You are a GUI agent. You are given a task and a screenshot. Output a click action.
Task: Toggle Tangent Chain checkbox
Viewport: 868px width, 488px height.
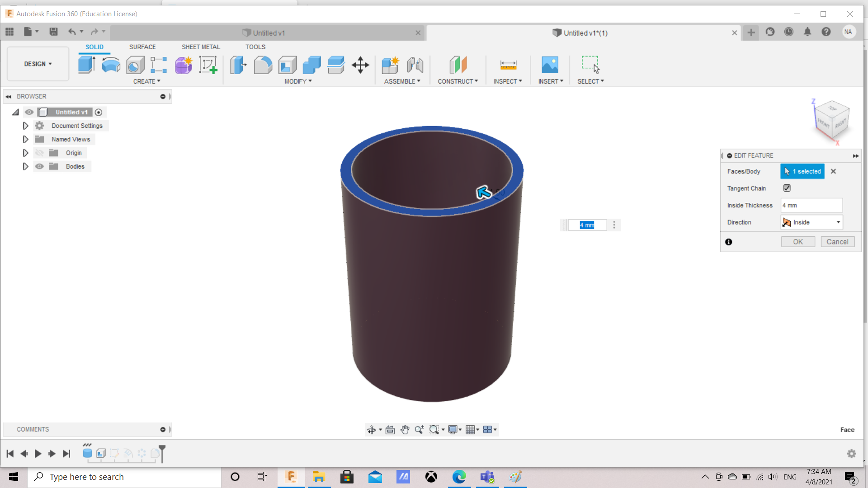787,188
